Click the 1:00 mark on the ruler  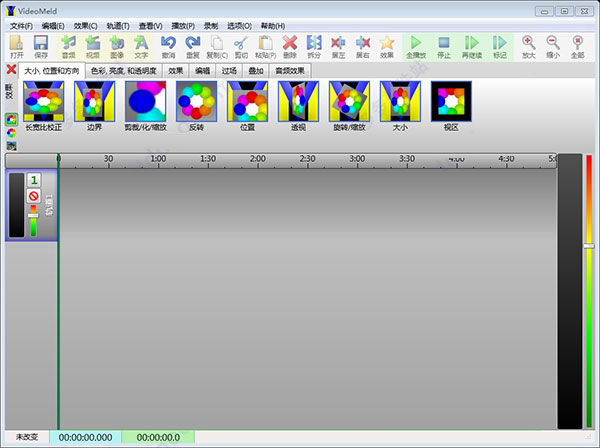click(x=158, y=158)
